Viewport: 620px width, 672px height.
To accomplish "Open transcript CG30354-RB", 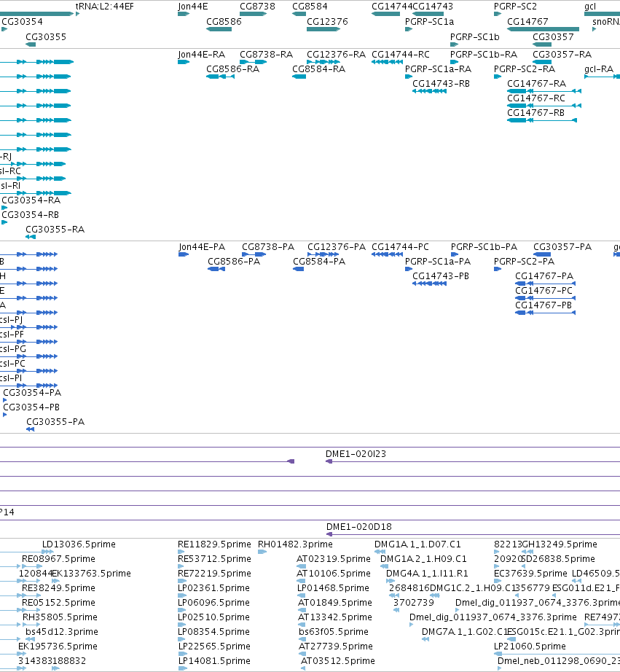I will 31,215.
